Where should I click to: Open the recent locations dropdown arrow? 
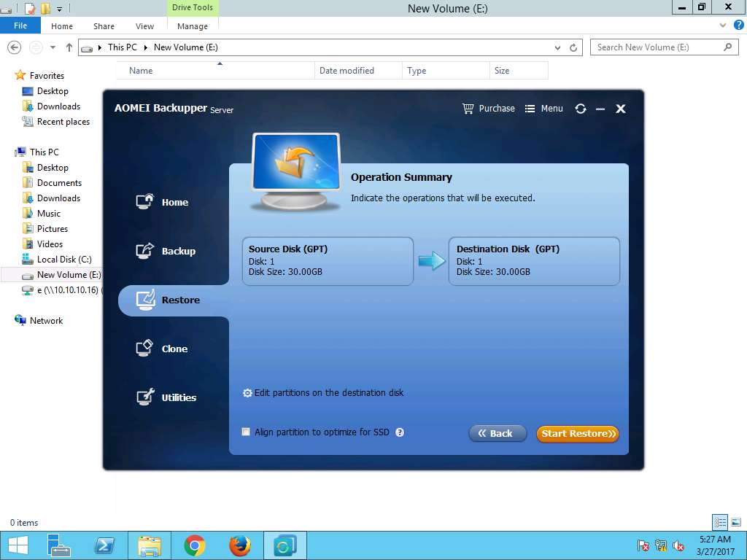(x=53, y=47)
